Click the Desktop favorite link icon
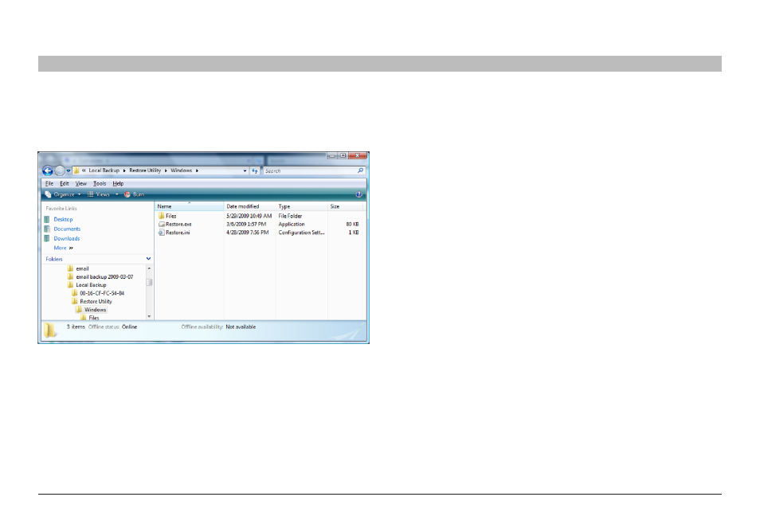This screenshot has height=532, width=760. pos(47,220)
